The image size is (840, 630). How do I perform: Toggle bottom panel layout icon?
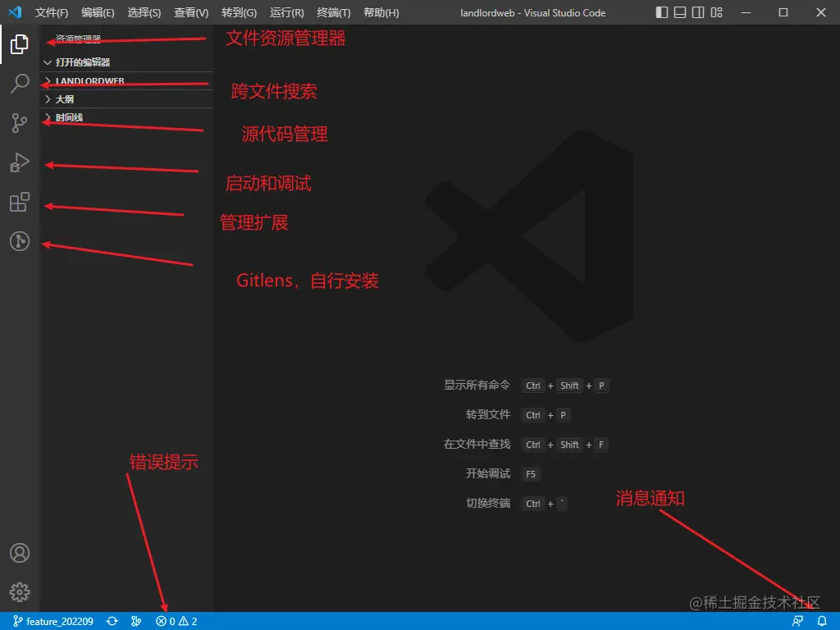coord(680,12)
